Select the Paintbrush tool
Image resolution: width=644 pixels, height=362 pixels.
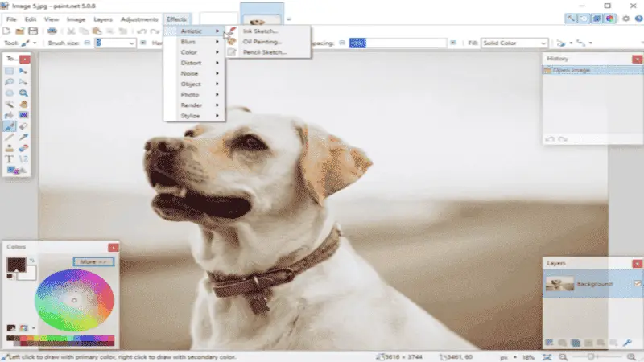click(9, 126)
